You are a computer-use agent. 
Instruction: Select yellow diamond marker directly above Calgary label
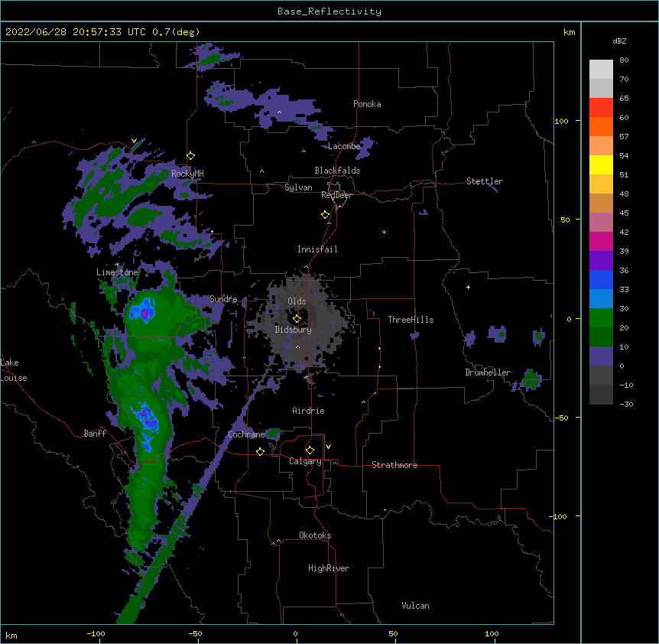pos(310,450)
